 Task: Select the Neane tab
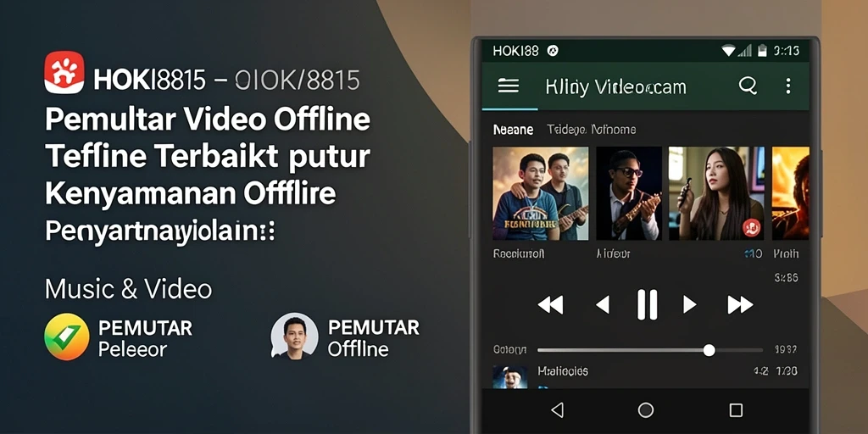coord(513,130)
